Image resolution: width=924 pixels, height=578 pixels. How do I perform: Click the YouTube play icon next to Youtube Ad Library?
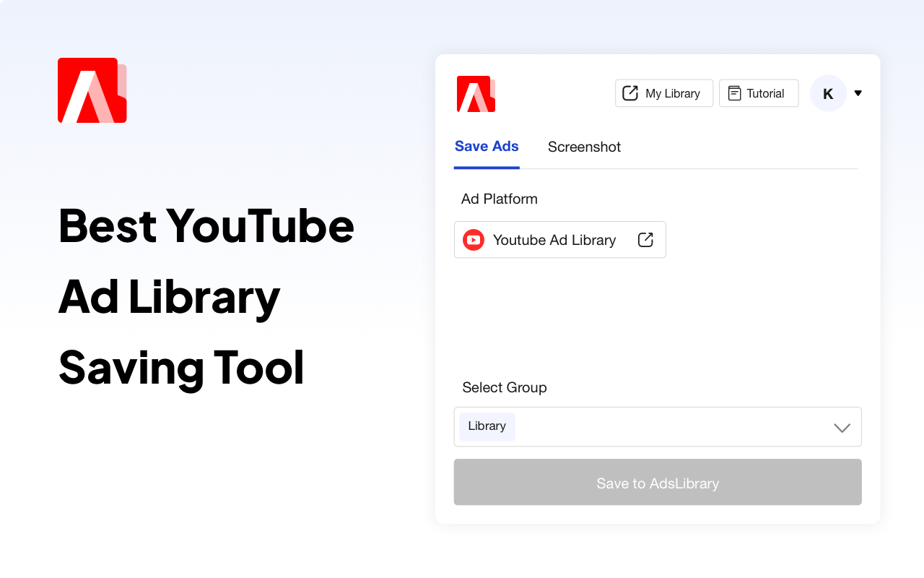473,239
